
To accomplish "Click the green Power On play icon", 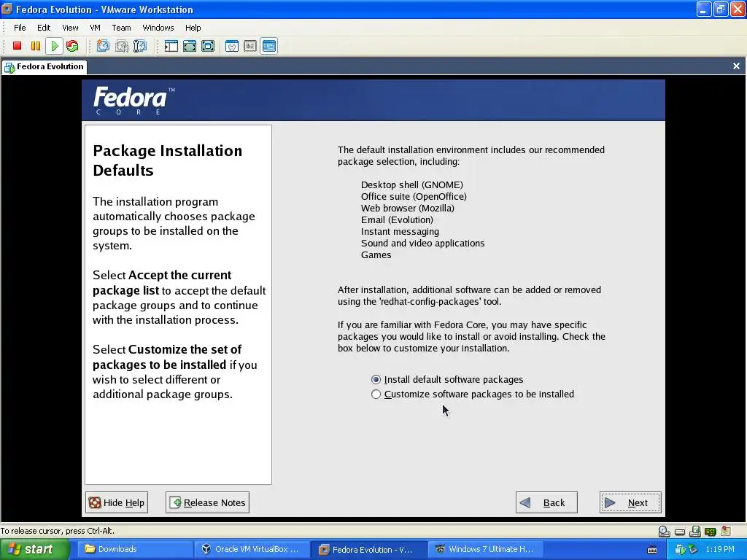I will [54, 46].
